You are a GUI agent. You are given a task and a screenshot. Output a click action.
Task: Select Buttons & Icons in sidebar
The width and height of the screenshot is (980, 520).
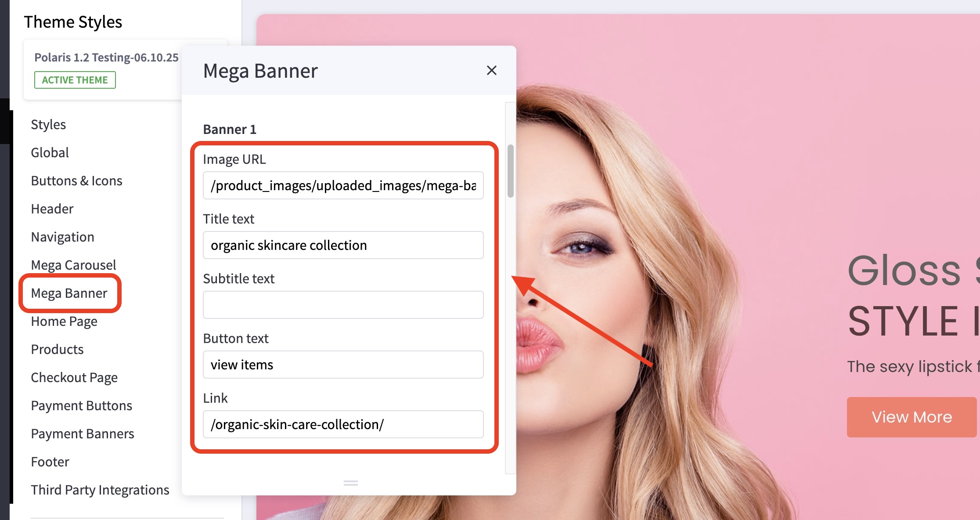(76, 181)
